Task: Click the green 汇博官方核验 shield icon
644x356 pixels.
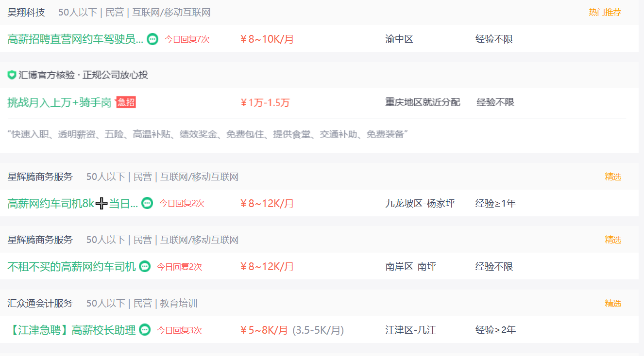Action: tap(12, 75)
